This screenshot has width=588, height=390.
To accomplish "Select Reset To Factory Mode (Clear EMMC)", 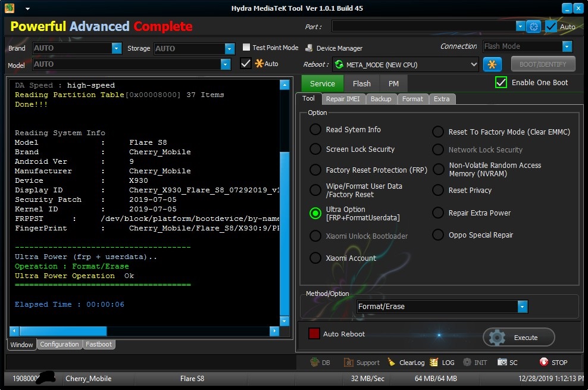I will click(x=438, y=132).
